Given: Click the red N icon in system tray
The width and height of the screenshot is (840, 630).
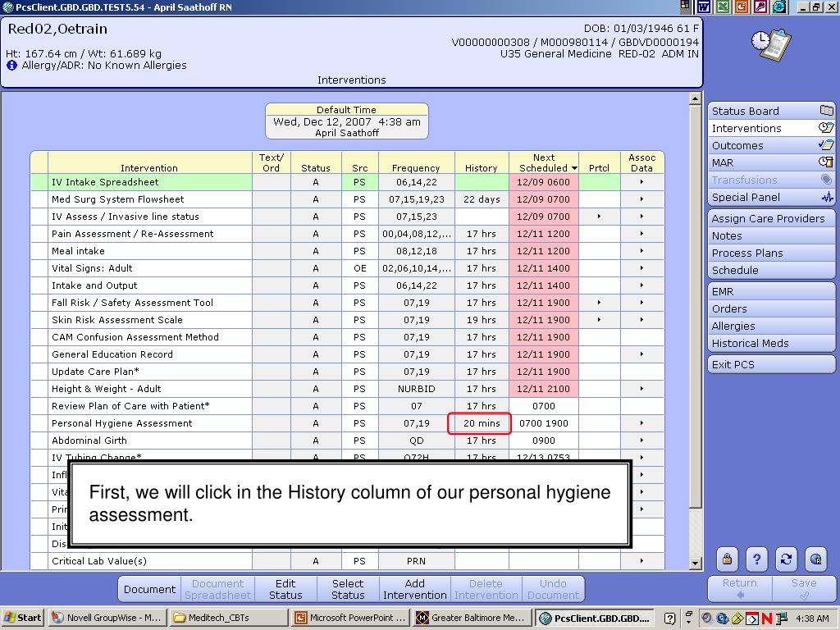Looking at the screenshot, I should [x=765, y=619].
